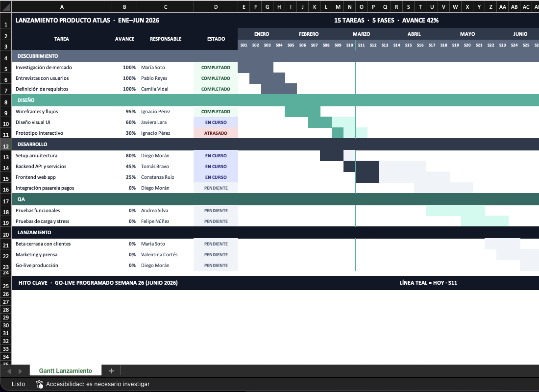Click the ESTADO column heading cell
The image size is (539, 392).
(x=216, y=39)
